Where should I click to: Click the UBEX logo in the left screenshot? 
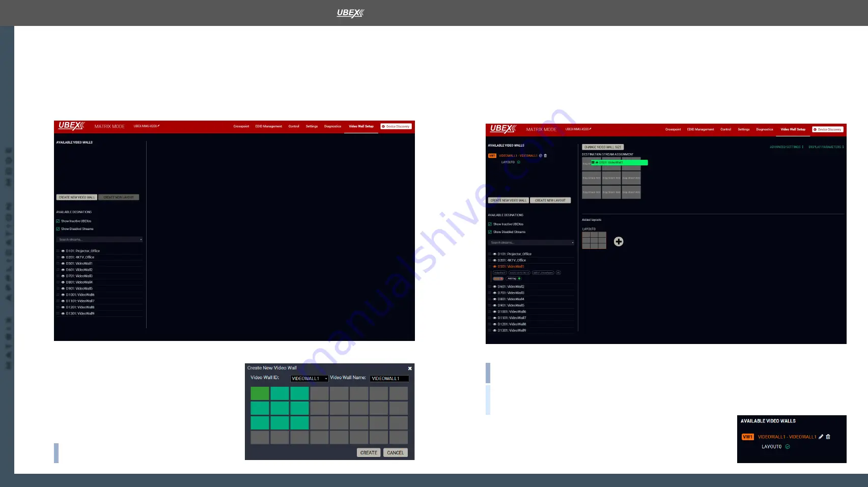72,126
